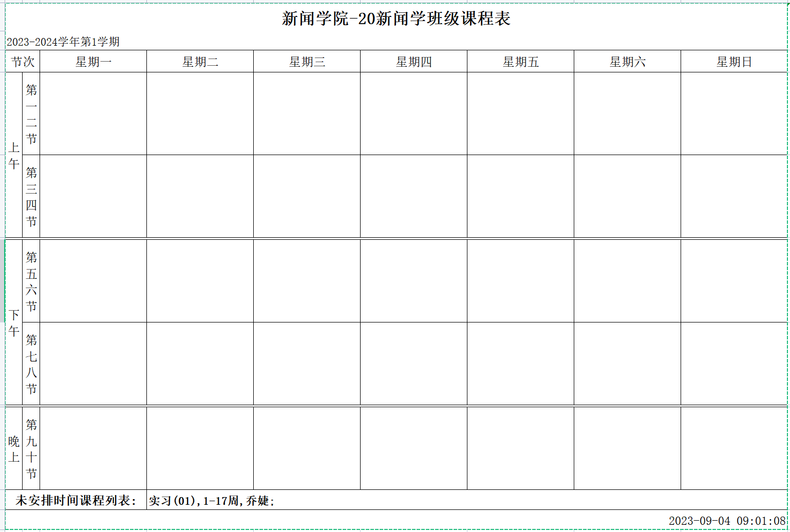Image resolution: width=790 pixels, height=532 pixels.
Task: Select the 星期二 header cell
Action: coord(200,62)
